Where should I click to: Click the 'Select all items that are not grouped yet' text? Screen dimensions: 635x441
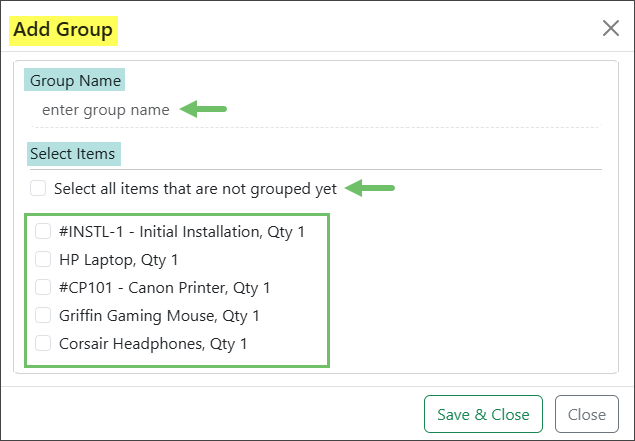(196, 189)
